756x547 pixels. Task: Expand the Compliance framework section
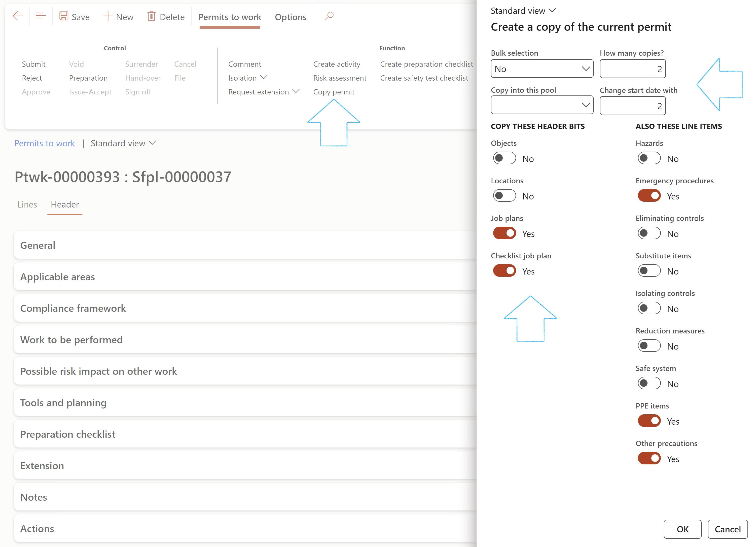pyautogui.click(x=245, y=308)
